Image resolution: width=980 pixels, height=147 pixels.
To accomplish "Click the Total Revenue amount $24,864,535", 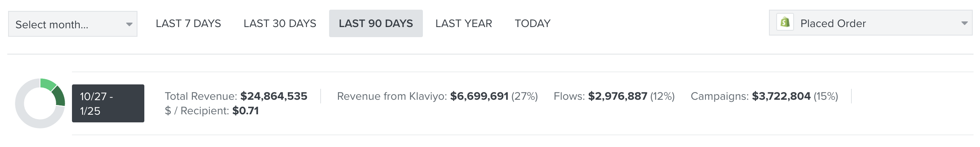I will coord(274,96).
